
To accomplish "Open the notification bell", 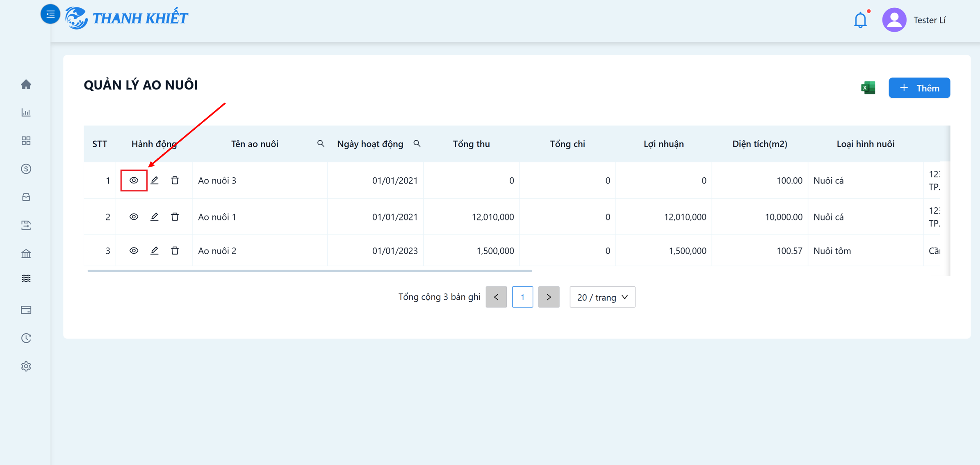I will click(861, 20).
